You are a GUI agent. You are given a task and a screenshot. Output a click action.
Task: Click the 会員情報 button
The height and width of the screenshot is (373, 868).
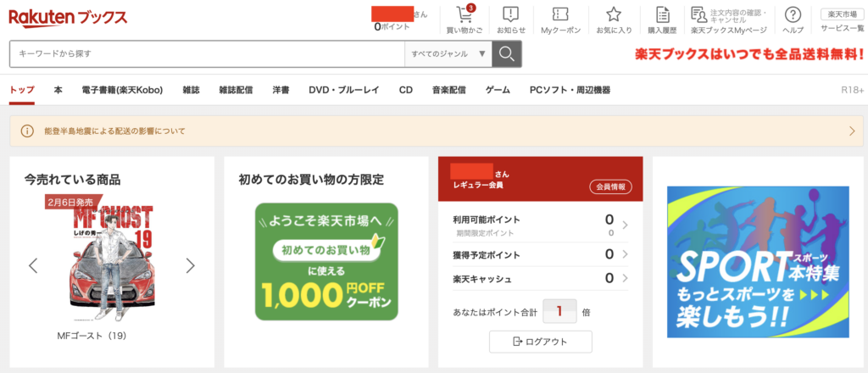point(610,187)
